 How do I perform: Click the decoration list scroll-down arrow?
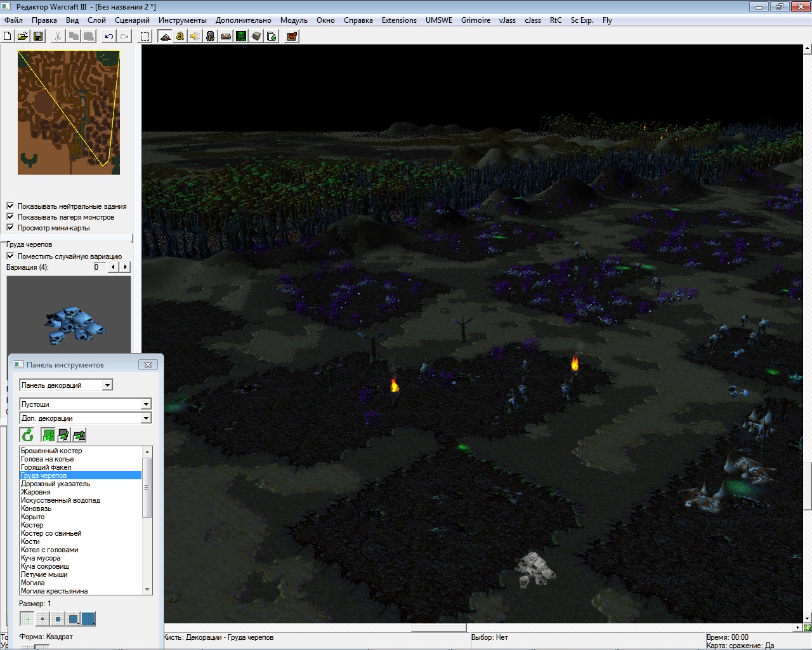(x=147, y=590)
